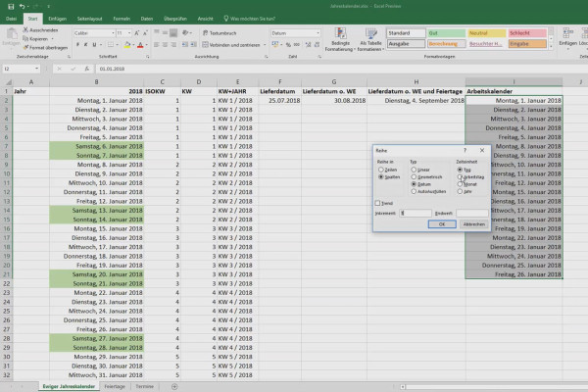Expand Schriftart group dialog launcher
Viewport: 588px width, 392px height.
(x=147, y=57)
